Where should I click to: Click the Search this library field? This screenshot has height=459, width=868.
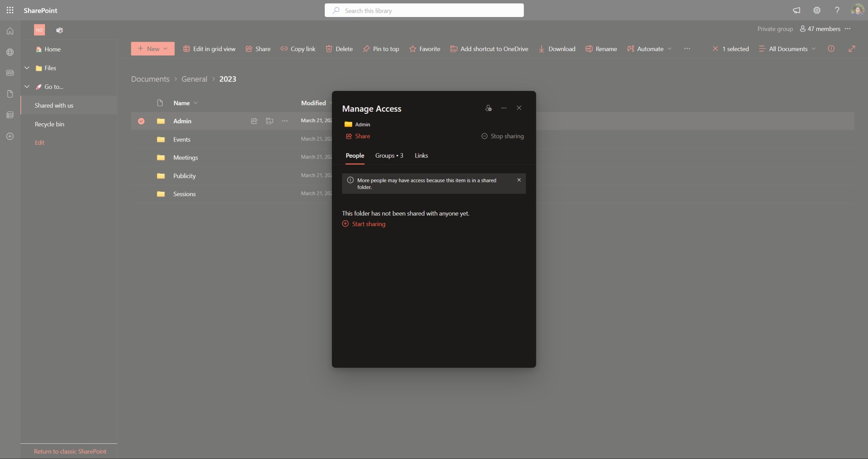pyautogui.click(x=424, y=11)
